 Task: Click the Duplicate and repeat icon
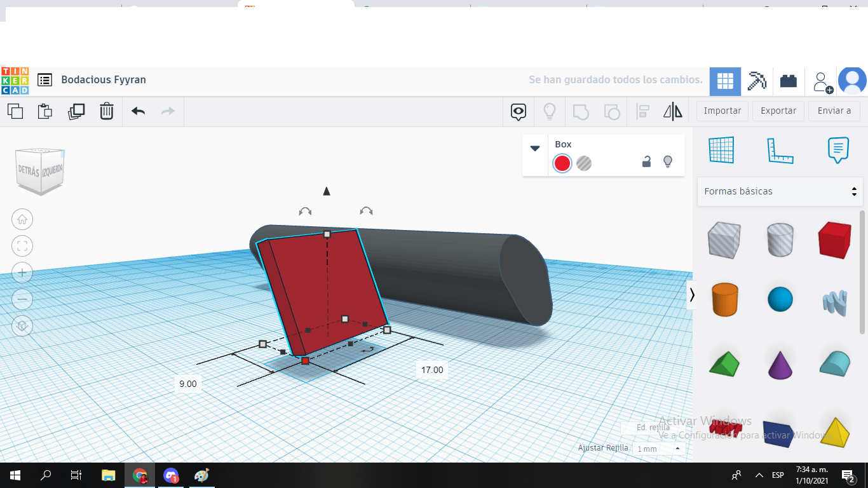pos(76,111)
